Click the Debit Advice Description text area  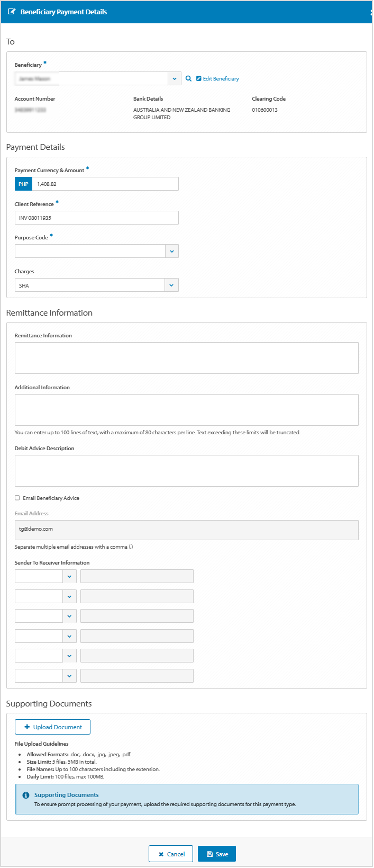186,470
